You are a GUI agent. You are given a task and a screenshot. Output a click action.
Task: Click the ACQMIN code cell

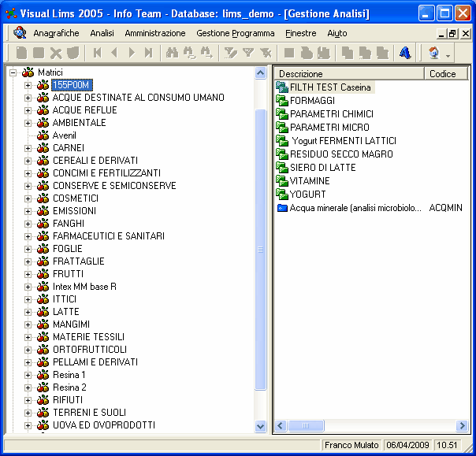point(445,208)
